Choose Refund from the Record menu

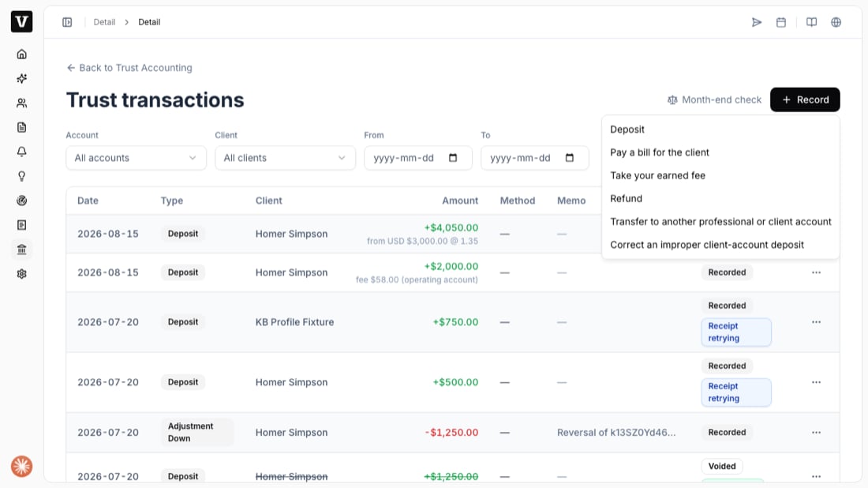[720, 198]
